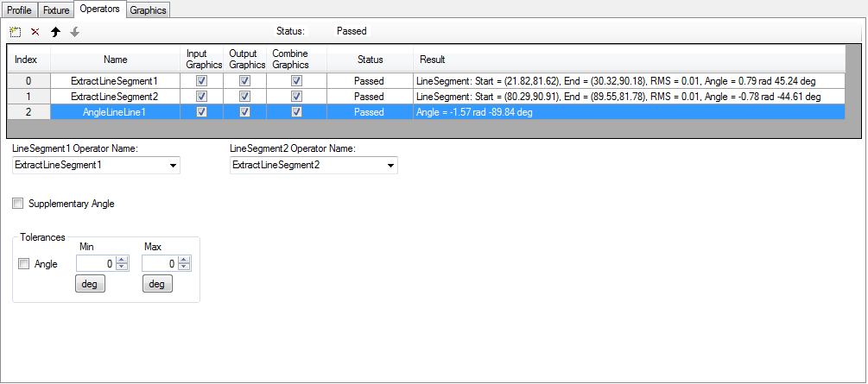Select the ExtractLineSegment1 operator row
Screen dimensions: 868x384
click(x=115, y=80)
